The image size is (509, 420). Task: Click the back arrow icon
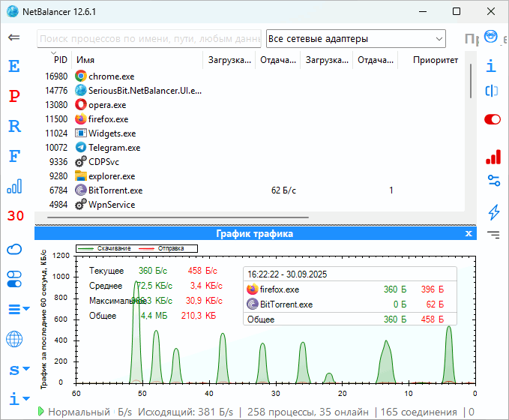click(x=14, y=37)
